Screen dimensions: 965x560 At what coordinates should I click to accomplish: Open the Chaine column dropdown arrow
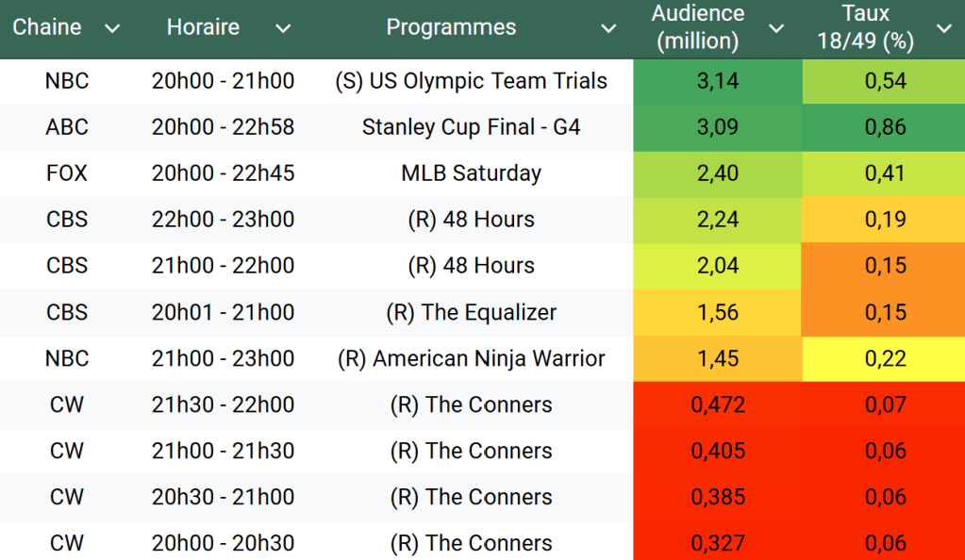(112, 28)
